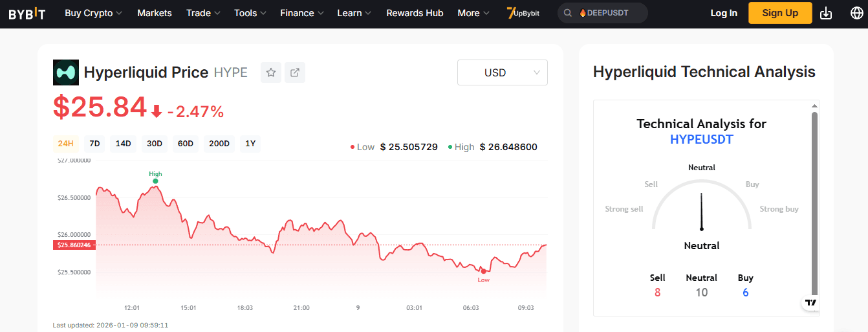This screenshot has width=868, height=332.
Task: Click the High marker on chart
Action: (x=155, y=181)
